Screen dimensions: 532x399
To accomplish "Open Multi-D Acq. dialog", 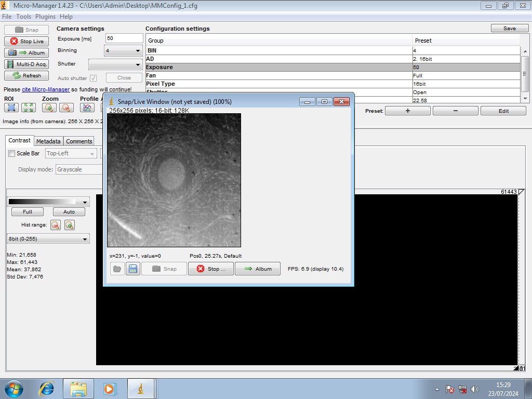I will (26, 64).
